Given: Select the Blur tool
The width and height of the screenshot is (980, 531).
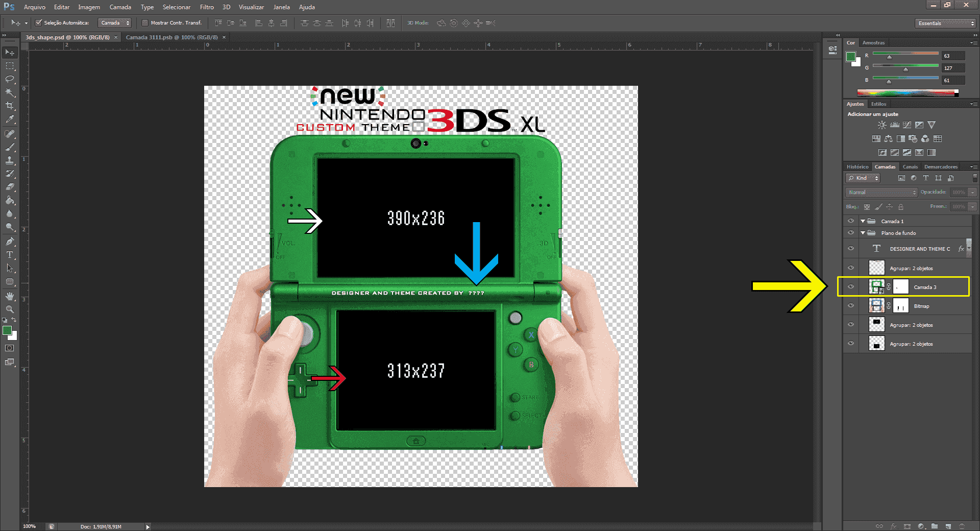Looking at the screenshot, I should [10, 213].
